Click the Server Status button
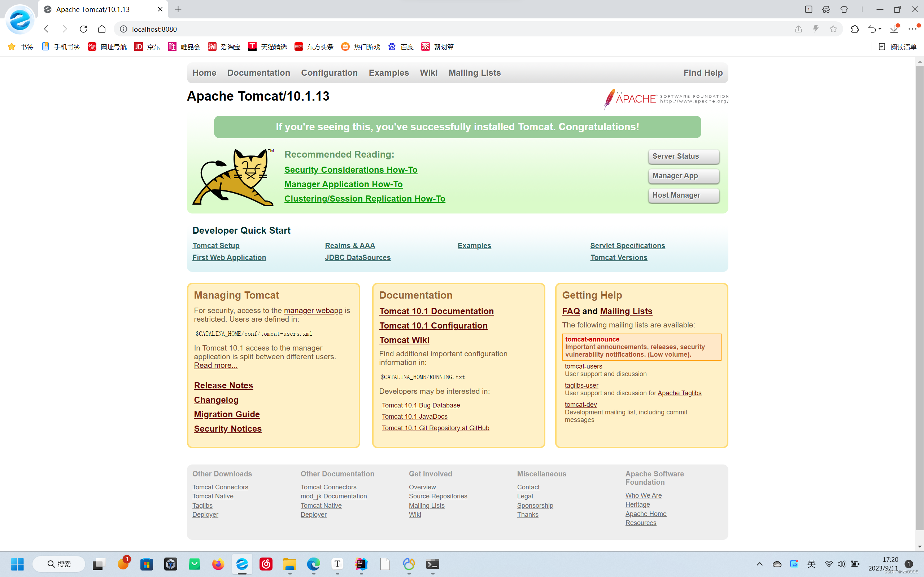Screen dimensions: 924x577 pyautogui.click(x=684, y=157)
